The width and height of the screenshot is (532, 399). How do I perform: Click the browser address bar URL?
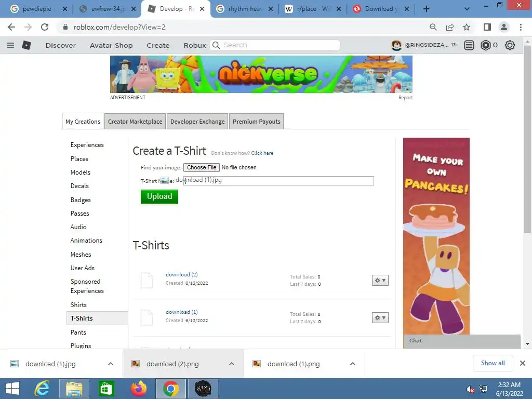pyautogui.click(x=119, y=27)
